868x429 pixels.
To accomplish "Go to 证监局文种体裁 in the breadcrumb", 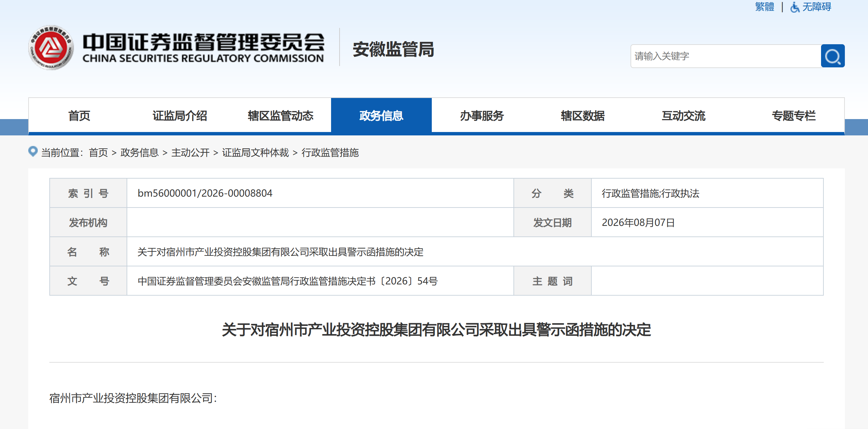I will tap(256, 153).
